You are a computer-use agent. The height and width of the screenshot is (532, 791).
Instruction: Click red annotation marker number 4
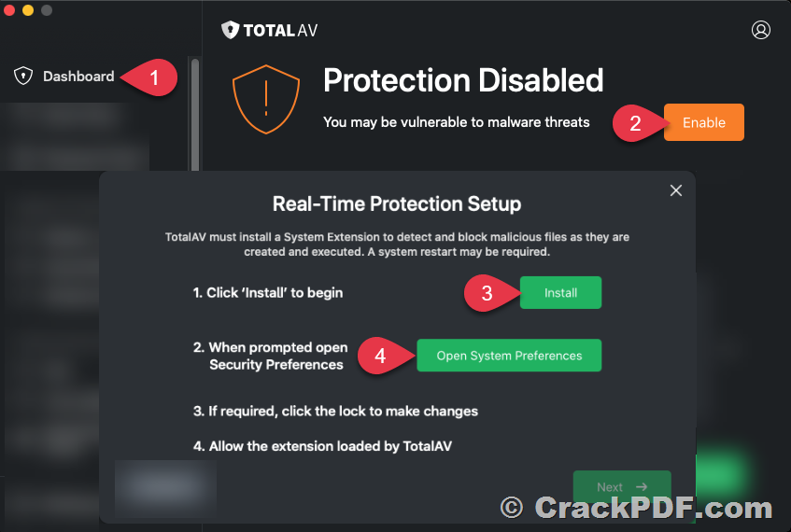click(381, 357)
